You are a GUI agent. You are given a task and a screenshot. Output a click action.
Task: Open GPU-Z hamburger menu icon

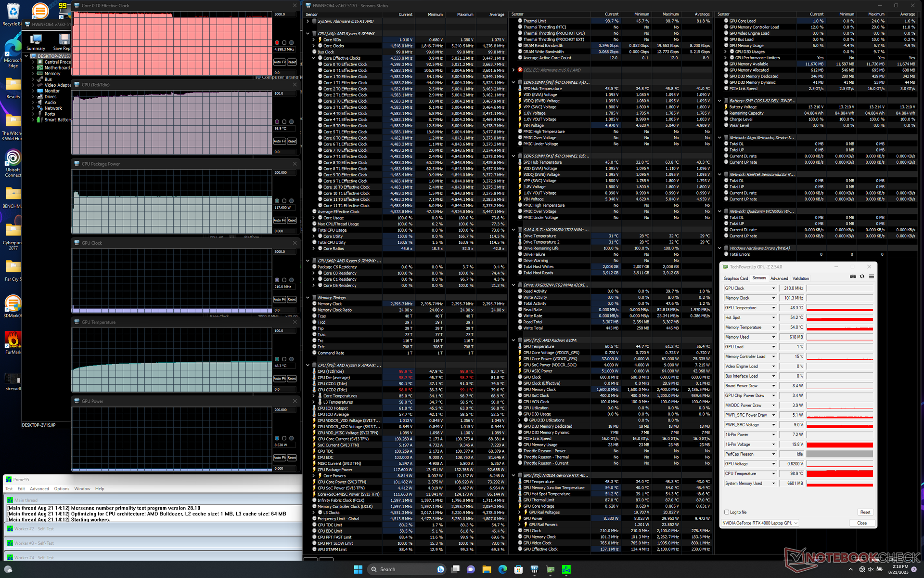coord(871,276)
